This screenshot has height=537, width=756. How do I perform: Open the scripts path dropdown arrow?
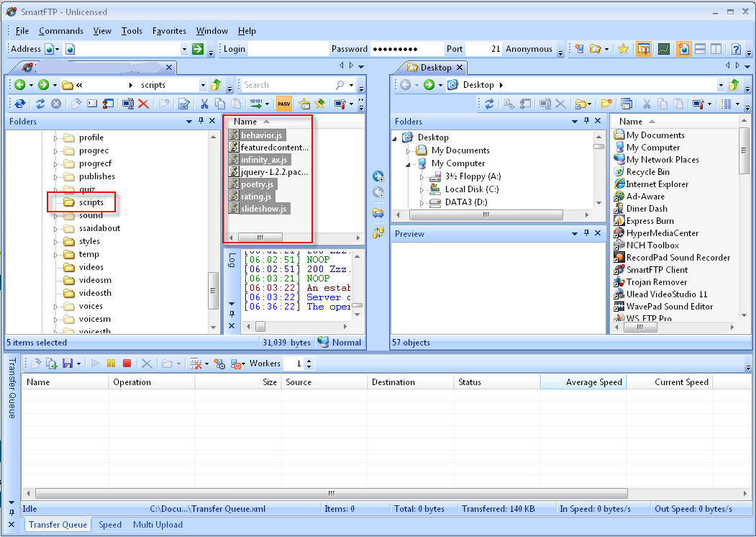pos(202,85)
